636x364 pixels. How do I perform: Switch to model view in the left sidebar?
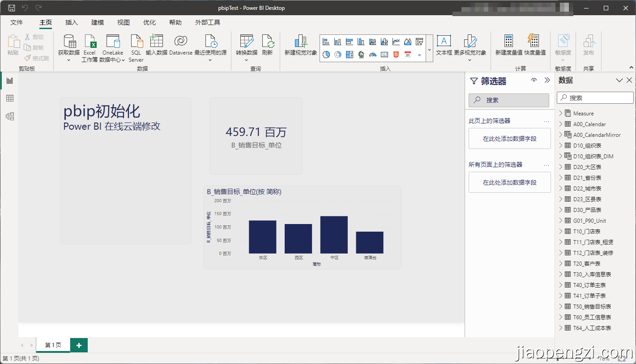click(x=9, y=116)
